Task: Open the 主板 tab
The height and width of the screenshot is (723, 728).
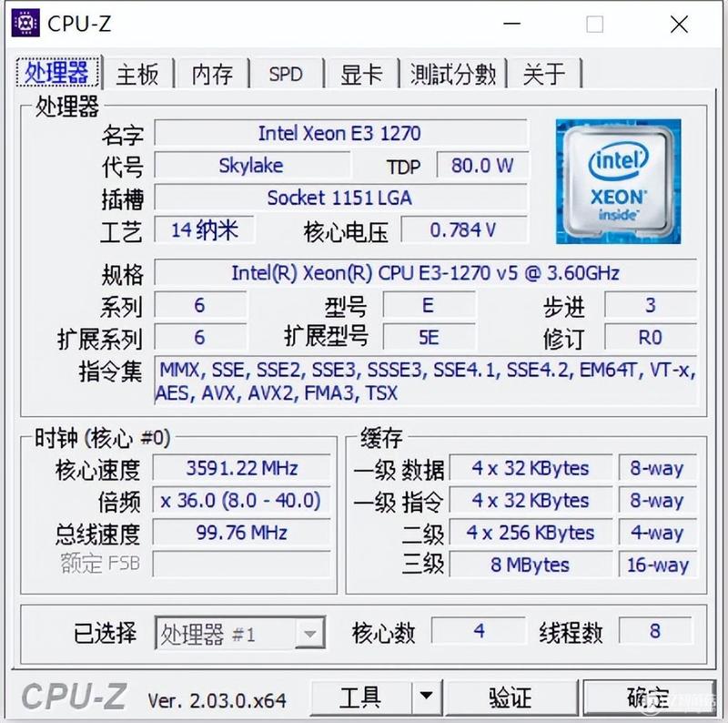Action: (x=138, y=74)
